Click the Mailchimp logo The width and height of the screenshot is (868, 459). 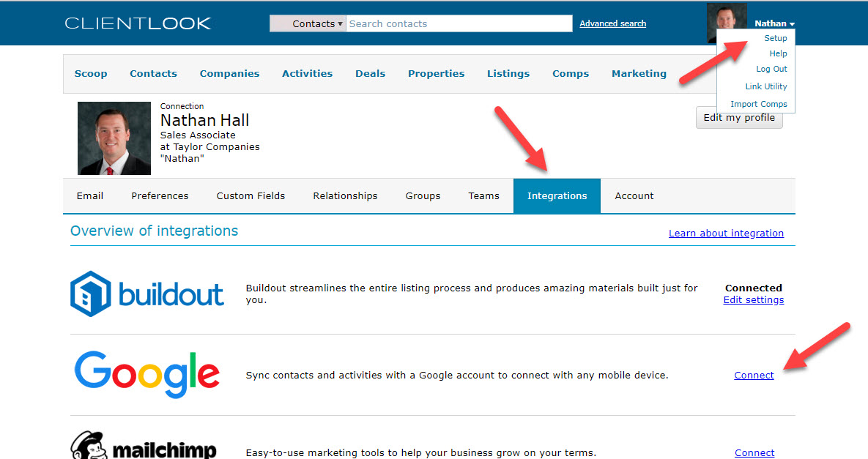(144, 446)
